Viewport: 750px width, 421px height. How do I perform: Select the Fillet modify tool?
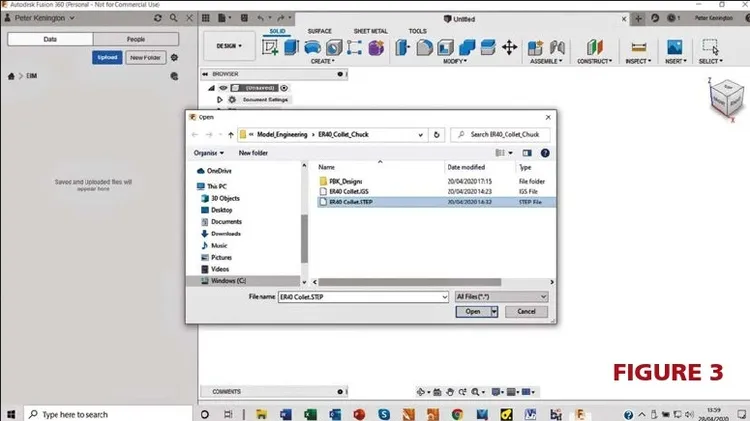(x=424, y=47)
